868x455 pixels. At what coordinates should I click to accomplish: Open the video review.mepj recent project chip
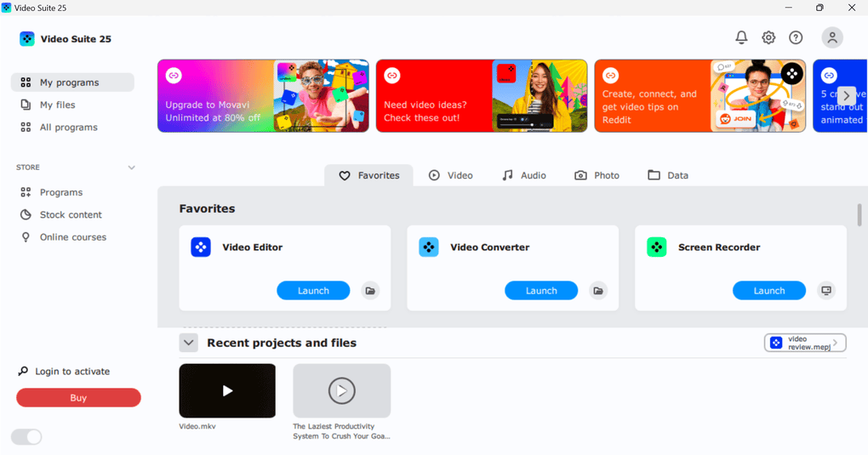coord(805,343)
